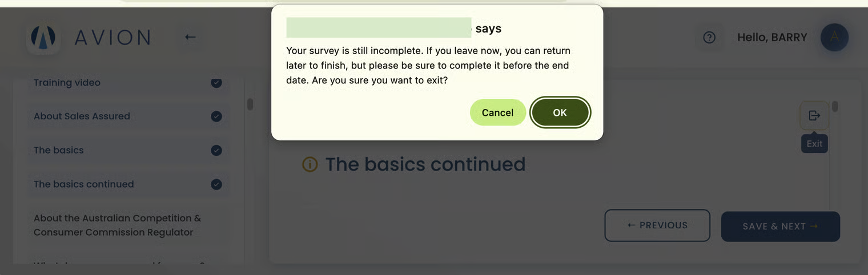Go to the Previous section
The image size is (868, 275).
pos(657,225)
